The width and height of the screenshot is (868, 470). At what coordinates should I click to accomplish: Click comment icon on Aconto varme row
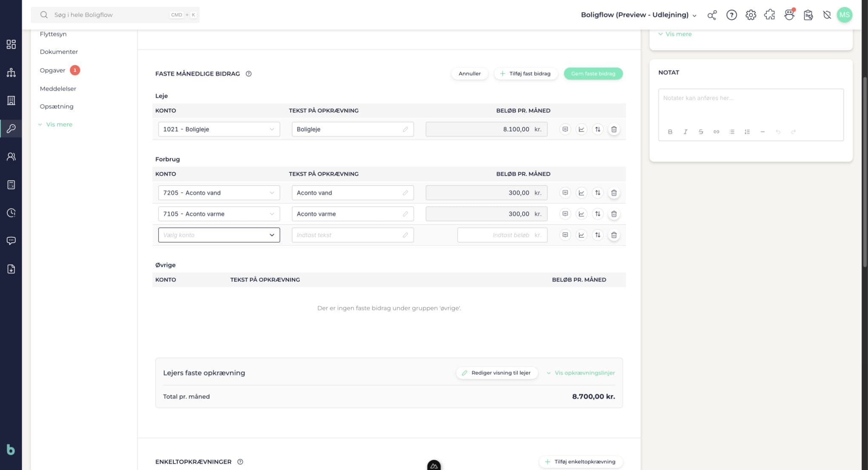(565, 214)
